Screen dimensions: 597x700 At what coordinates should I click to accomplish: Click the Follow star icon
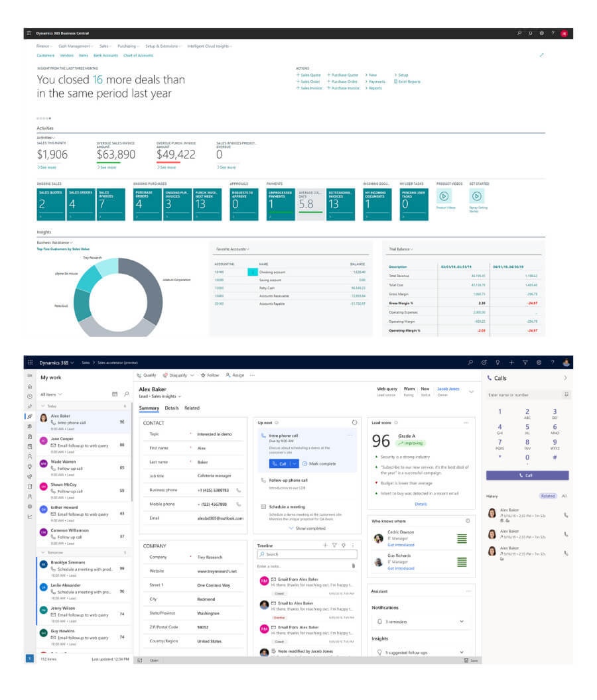point(203,375)
